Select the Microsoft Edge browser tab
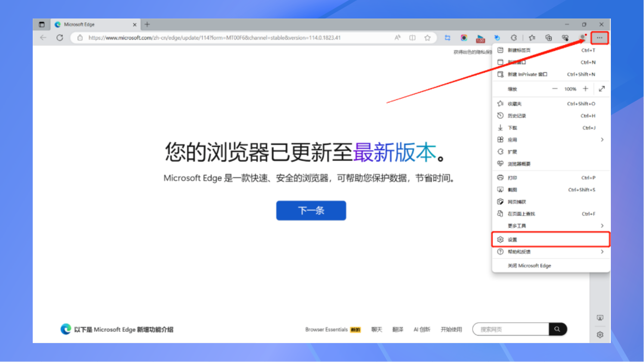This screenshot has width=644, height=362. pos(96,25)
